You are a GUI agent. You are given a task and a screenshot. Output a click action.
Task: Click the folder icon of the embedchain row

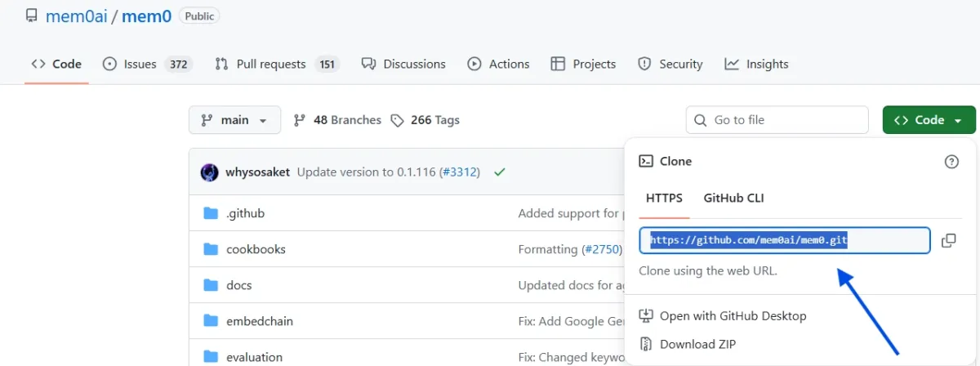211,321
